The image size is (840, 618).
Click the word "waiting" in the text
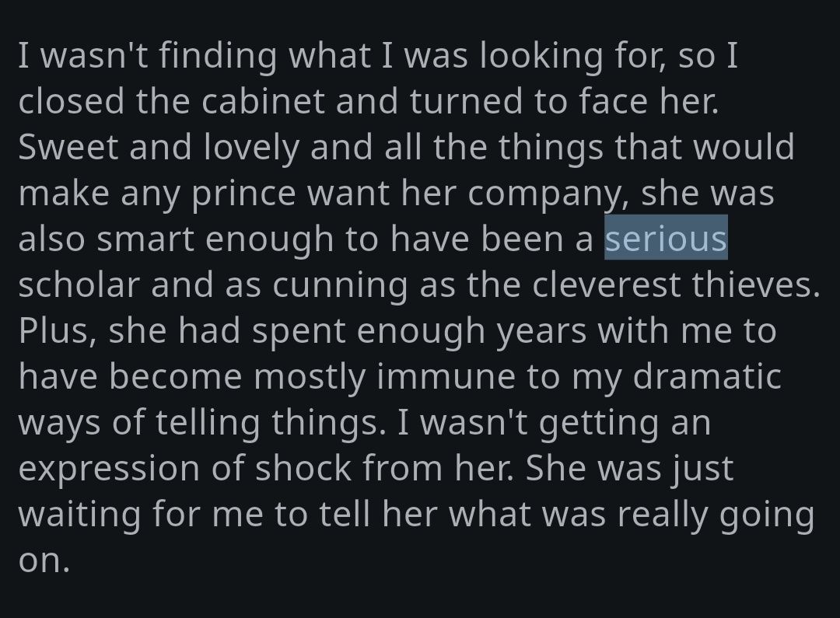[x=79, y=515]
